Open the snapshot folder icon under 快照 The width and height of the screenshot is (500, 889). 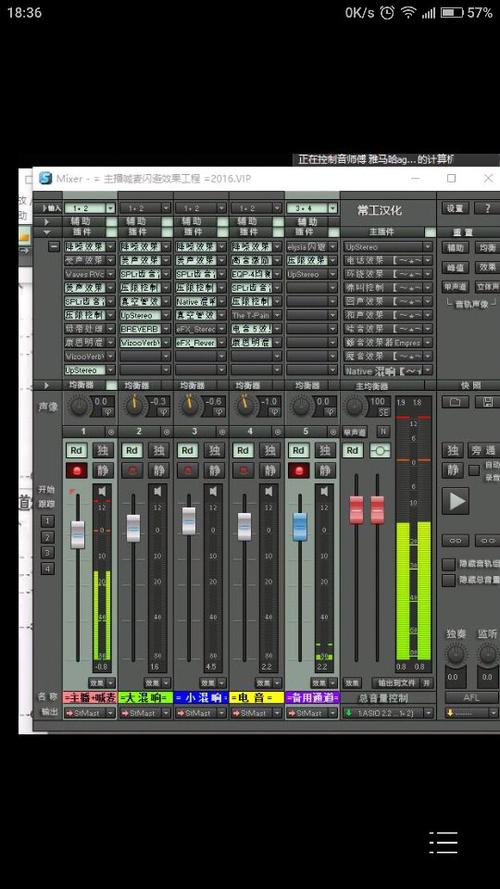pyautogui.click(x=455, y=401)
